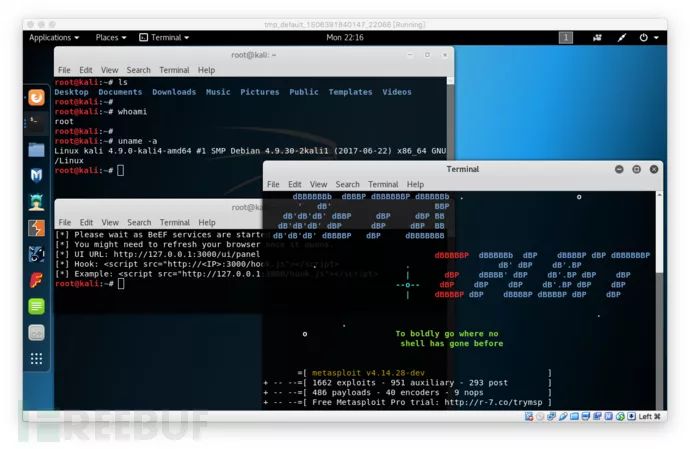Open Help menu in Metasploit Terminal window
The height and width of the screenshot is (449, 690).
click(x=415, y=184)
